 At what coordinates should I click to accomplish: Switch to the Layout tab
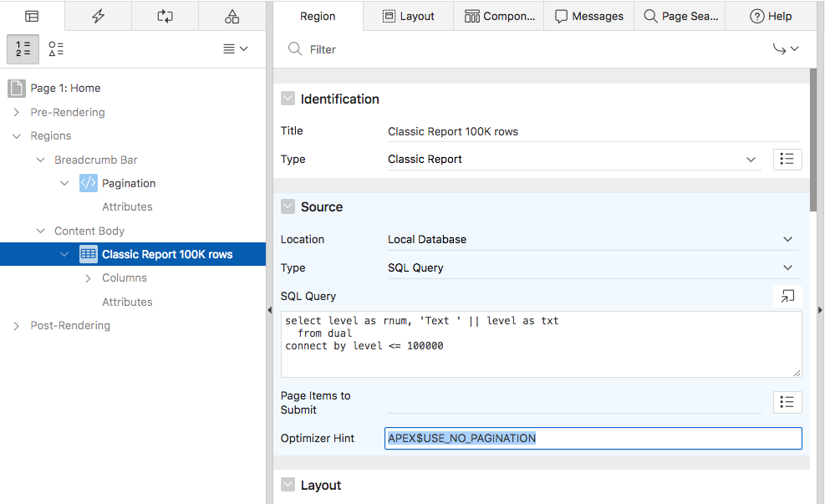point(409,16)
